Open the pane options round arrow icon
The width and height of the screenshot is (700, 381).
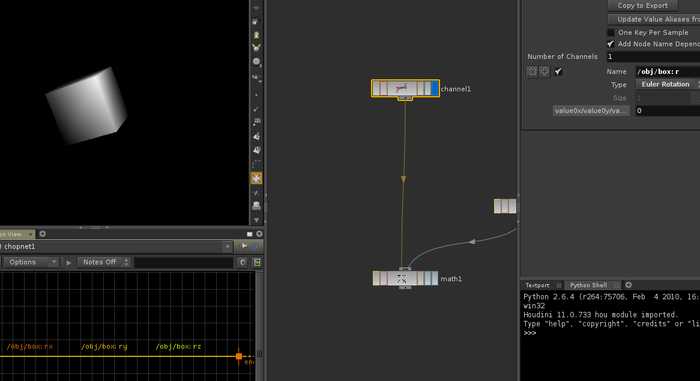(x=259, y=234)
